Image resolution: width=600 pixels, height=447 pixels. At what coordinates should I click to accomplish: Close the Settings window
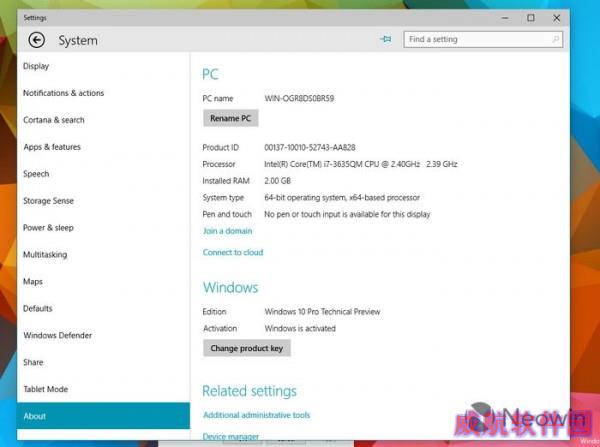click(x=556, y=18)
